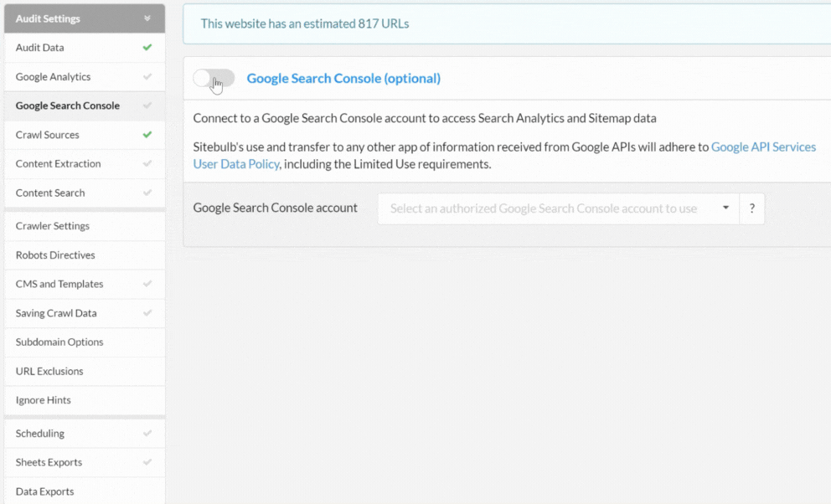This screenshot has height=504, width=831.
Task: Open Robots Directives settings
Action: click(85, 255)
